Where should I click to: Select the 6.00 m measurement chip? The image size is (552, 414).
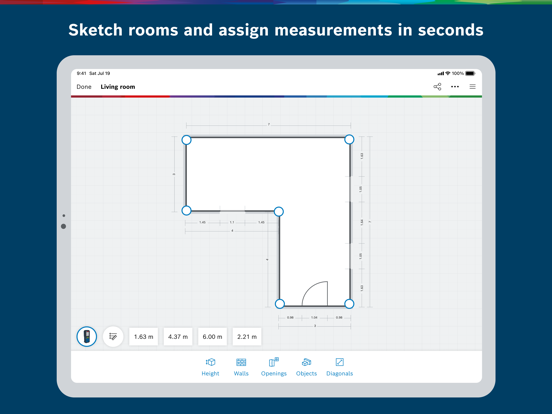[x=212, y=337]
